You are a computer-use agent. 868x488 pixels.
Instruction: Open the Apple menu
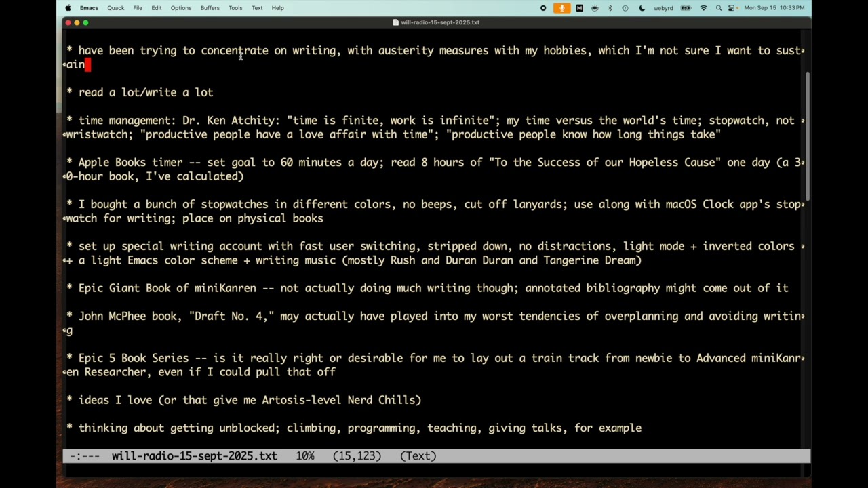(68, 8)
